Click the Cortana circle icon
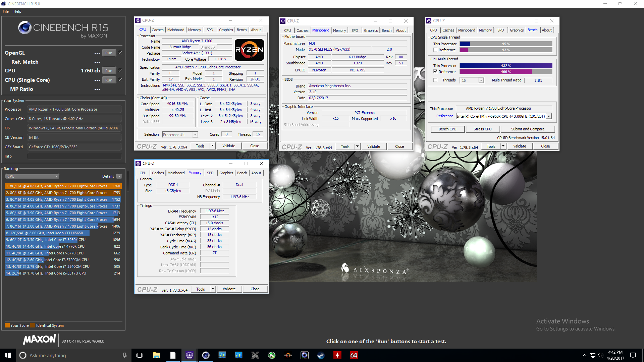The width and height of the screenshot is (644, 362). pos(23,355)
